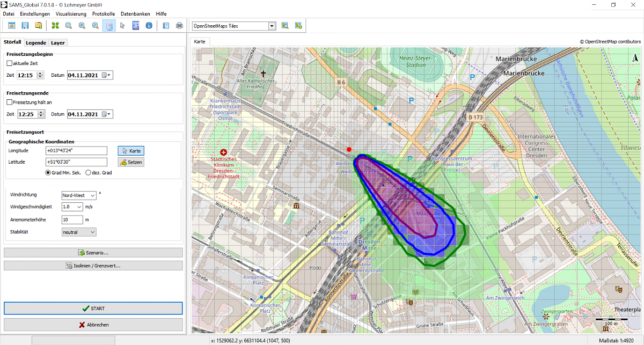Open the Windrichtung dropdown
The height and width of the screenshot is (345, 644).
coord(78,195)
